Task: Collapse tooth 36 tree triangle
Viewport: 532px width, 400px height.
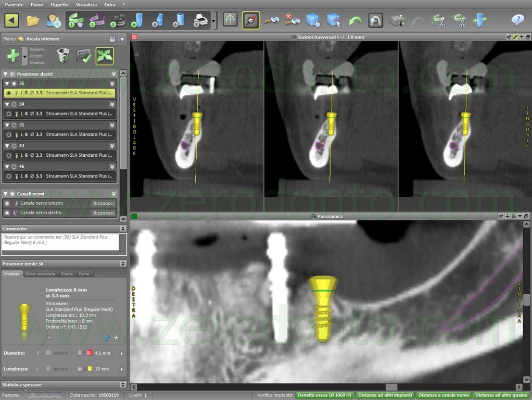Action: pos(7,83)
